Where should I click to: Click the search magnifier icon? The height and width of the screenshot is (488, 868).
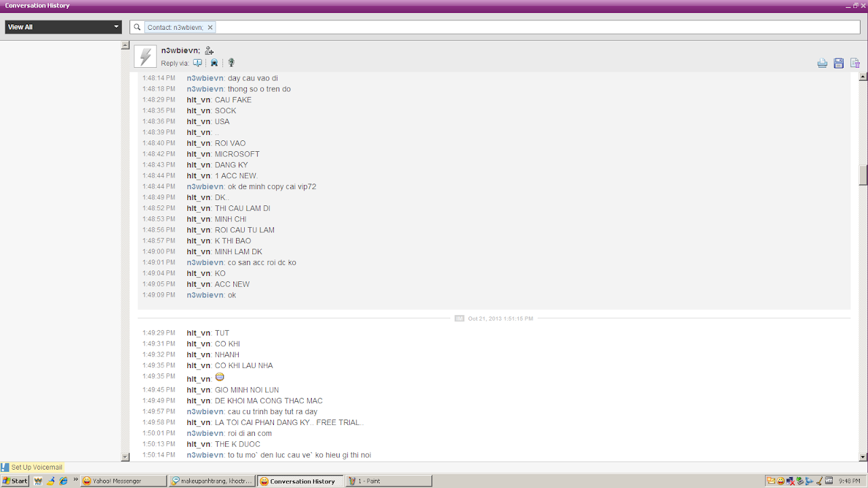[137, 27]
